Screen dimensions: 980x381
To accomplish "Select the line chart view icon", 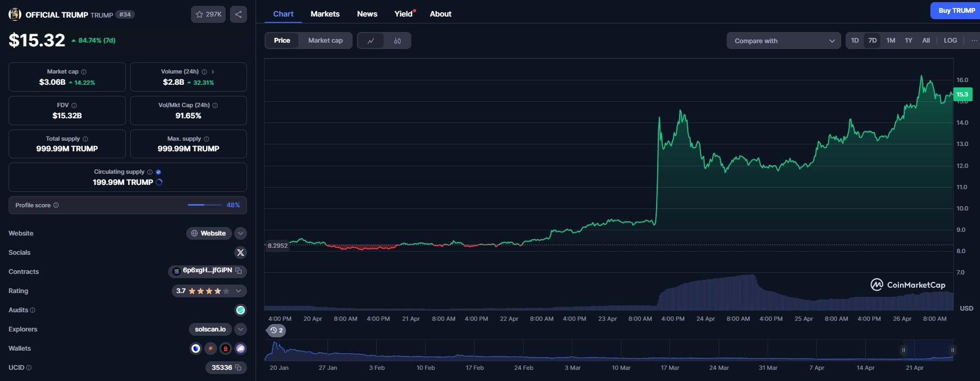I will 371,40.
